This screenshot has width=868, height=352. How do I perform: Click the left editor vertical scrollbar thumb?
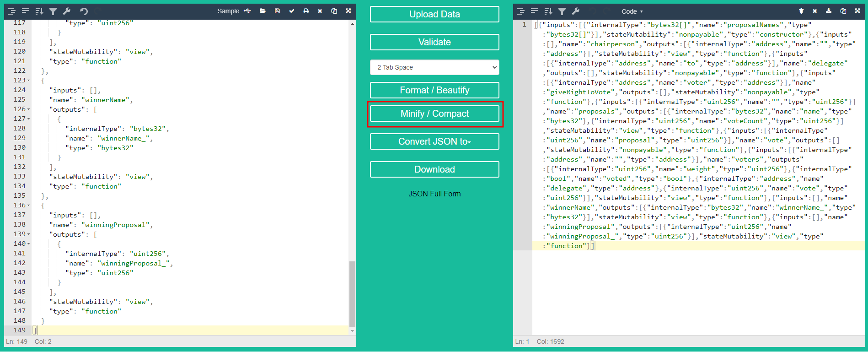click(x=352, y=294)
